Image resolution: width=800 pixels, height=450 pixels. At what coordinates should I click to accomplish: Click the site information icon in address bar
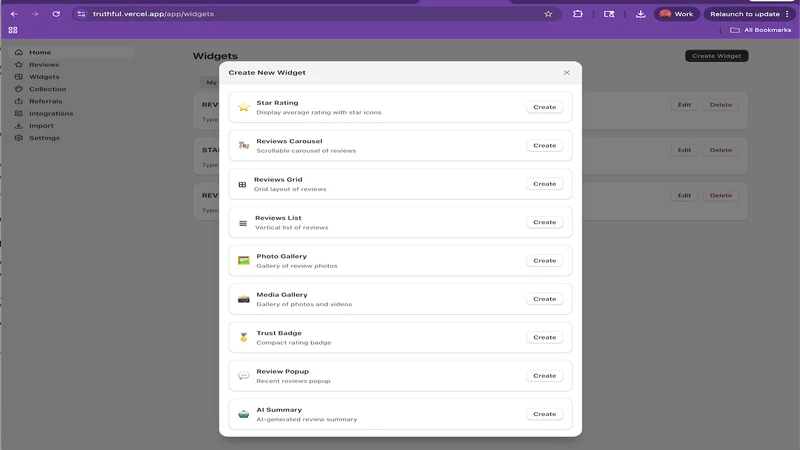tap(81, 14)
